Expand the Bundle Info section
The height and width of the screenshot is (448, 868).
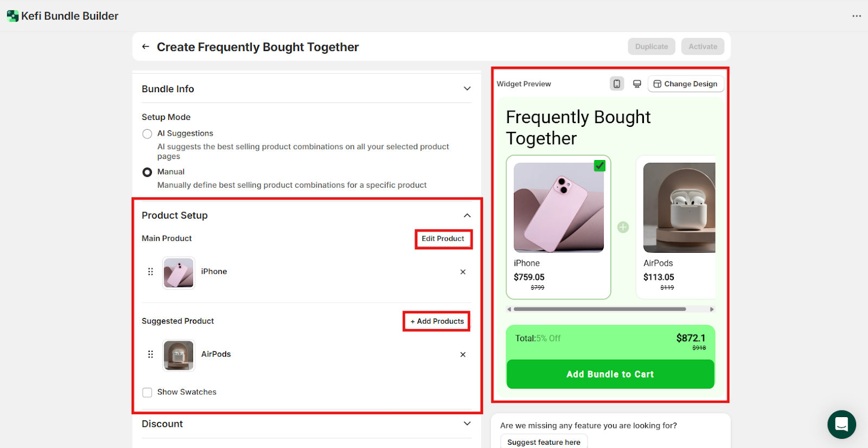(467, 89)
